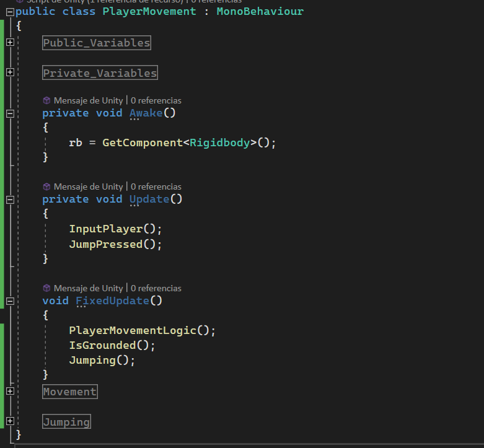Click the FixedUpdate method name
This screenshot has height=448, width=484.
tap(113, 301)
